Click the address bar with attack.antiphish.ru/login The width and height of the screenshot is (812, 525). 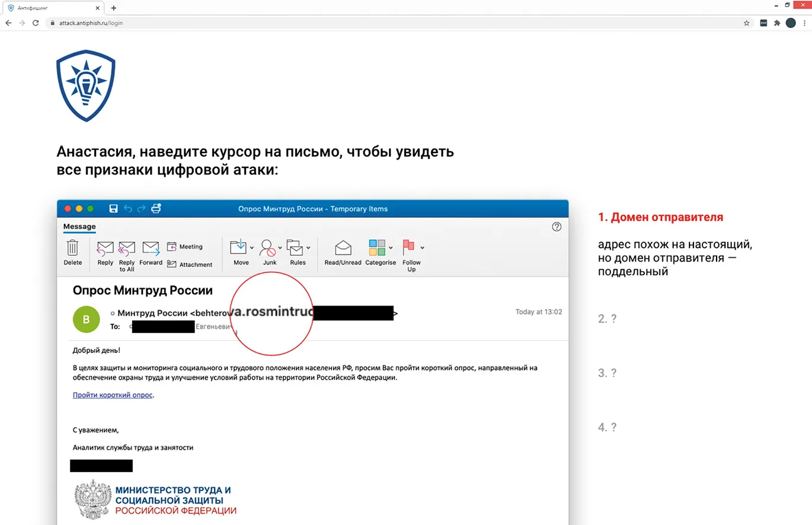[398, 23]
